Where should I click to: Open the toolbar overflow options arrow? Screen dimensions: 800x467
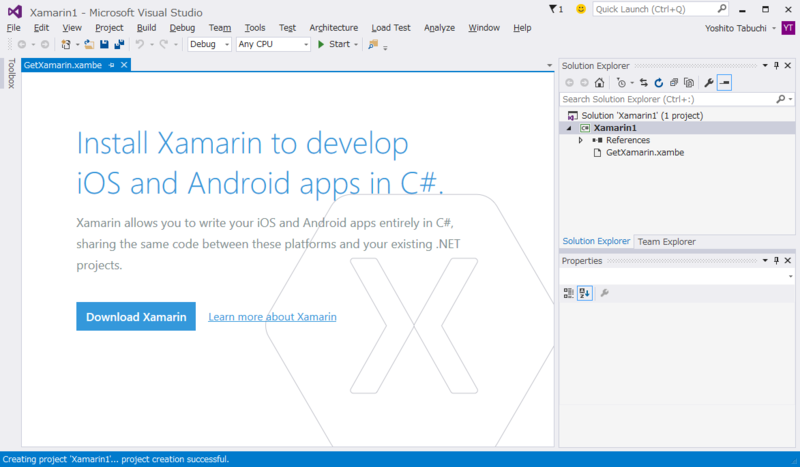point(385,47)
